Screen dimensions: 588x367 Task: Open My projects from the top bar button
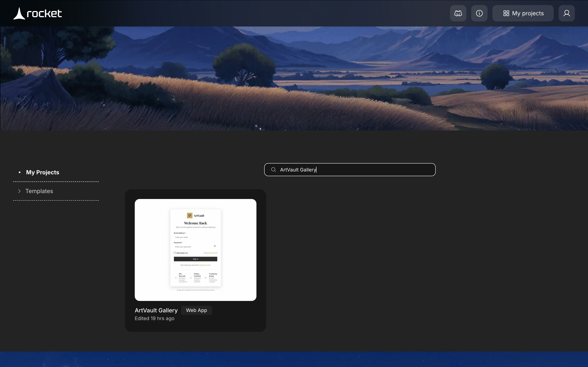coord(523,13)
